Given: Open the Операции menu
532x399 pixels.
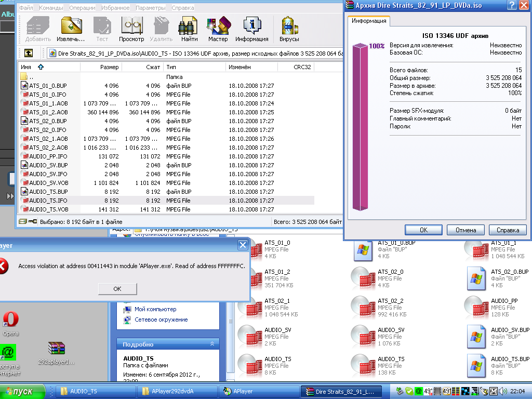Looking at the screenshot, I should [x=82, y=8].
